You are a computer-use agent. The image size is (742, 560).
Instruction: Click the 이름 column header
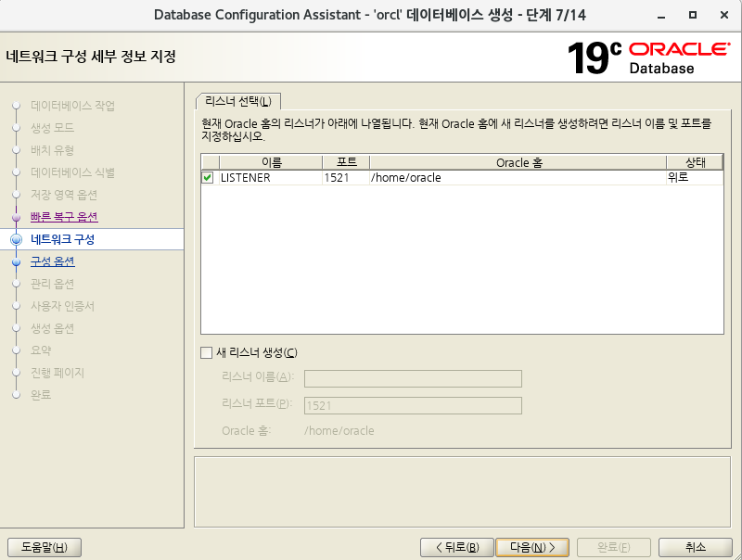pyautogui.click(x=271, y=162)
